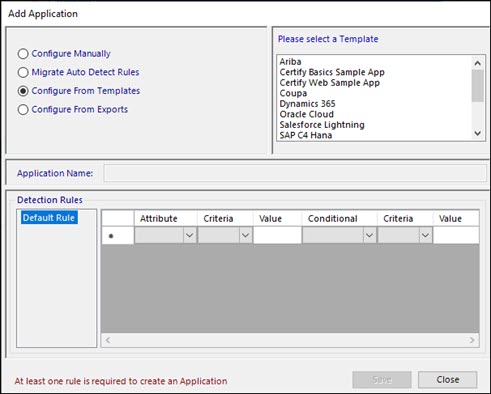This screenshot has width=491, height=394.
Task: Click the template list scroll down arrow
Action: 478,133
